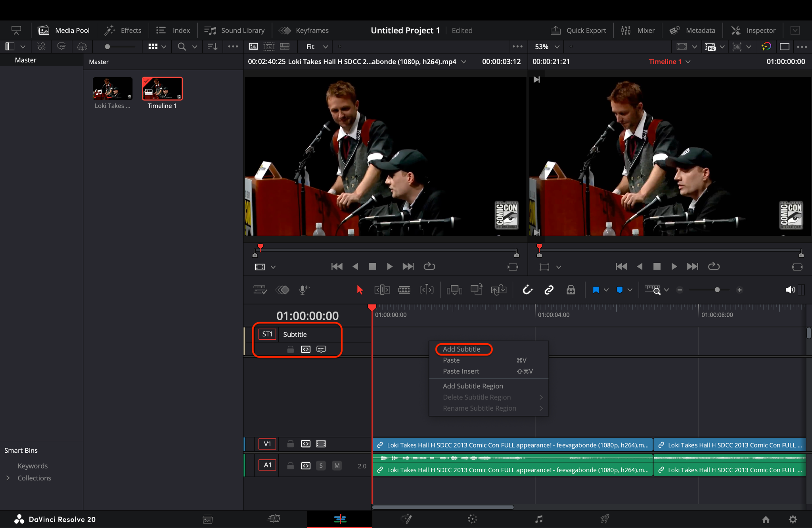Open the Deliver page

(605, 519)
